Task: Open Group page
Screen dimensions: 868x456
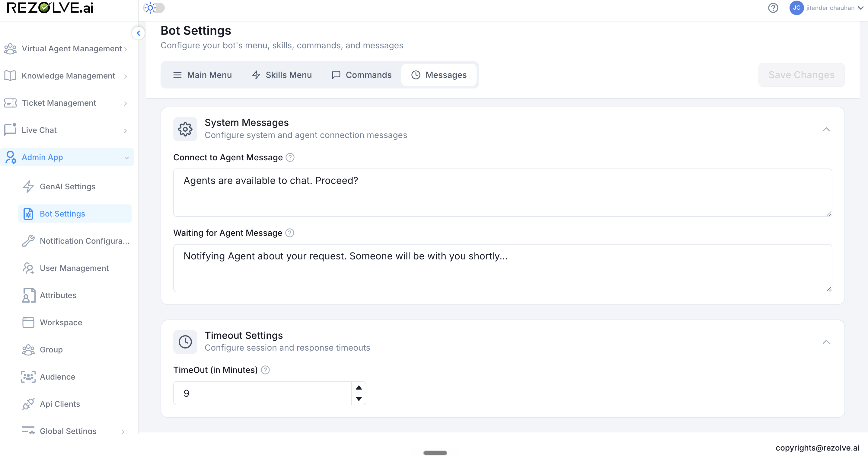Action: click(x=51, y=350)
